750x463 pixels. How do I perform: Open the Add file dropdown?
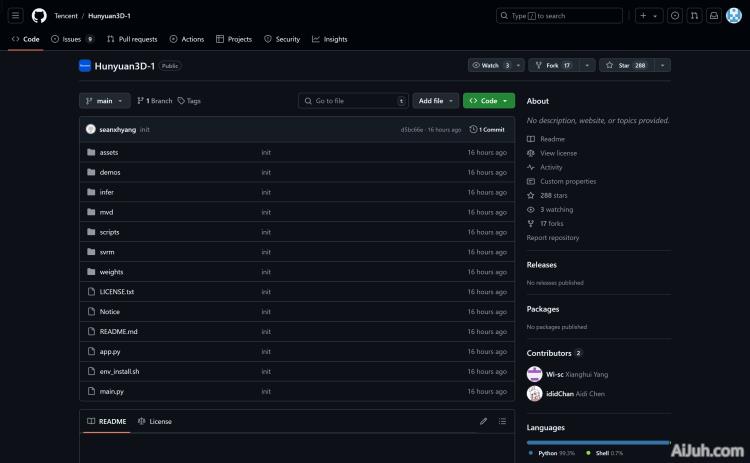tap(435, 101)
